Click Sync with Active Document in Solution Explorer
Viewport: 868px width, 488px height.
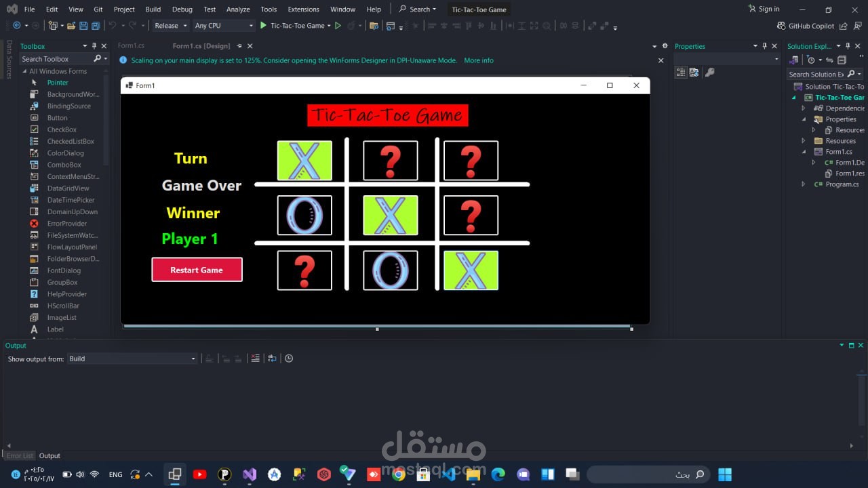tap(829, 60)
